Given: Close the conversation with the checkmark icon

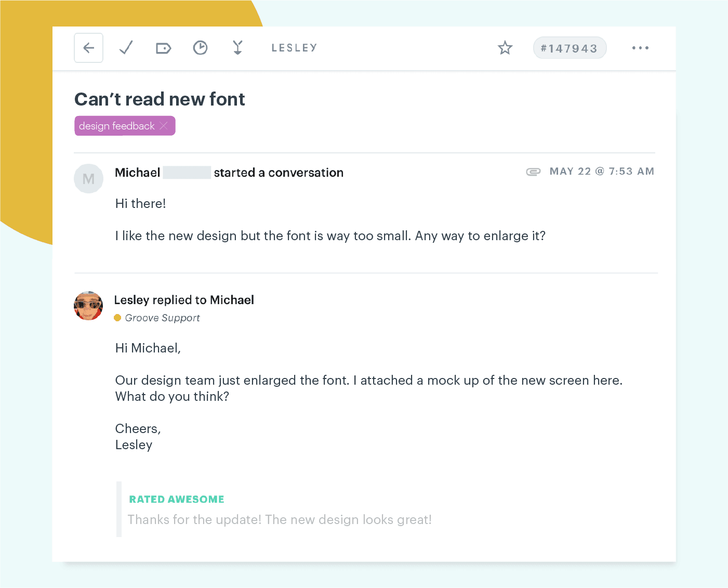Looking at the screenshot, I should [126, 48].
